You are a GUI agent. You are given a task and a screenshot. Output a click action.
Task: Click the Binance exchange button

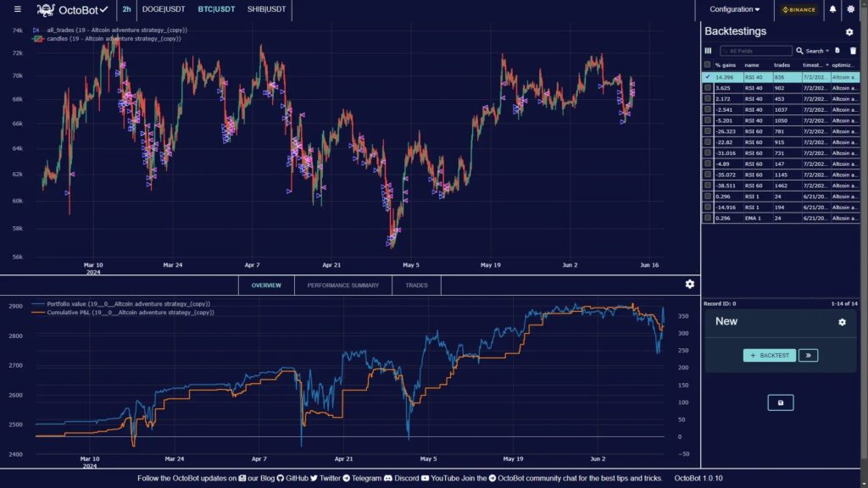point(798,9)
